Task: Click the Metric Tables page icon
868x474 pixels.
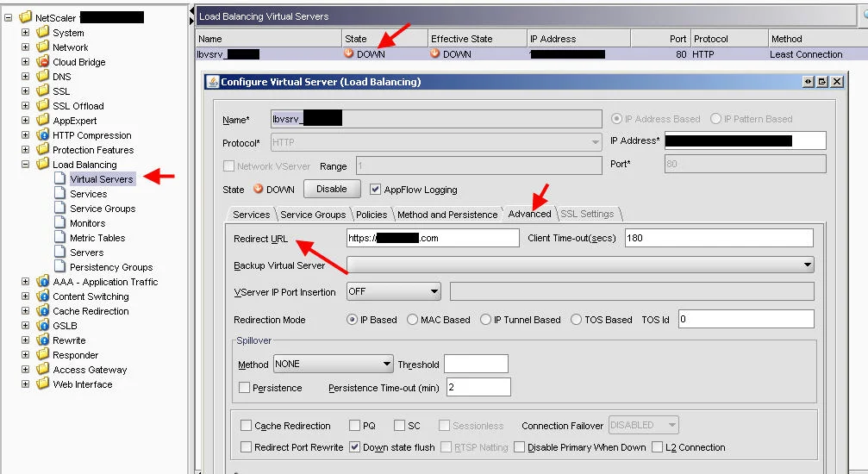Action: pos(59,237)
